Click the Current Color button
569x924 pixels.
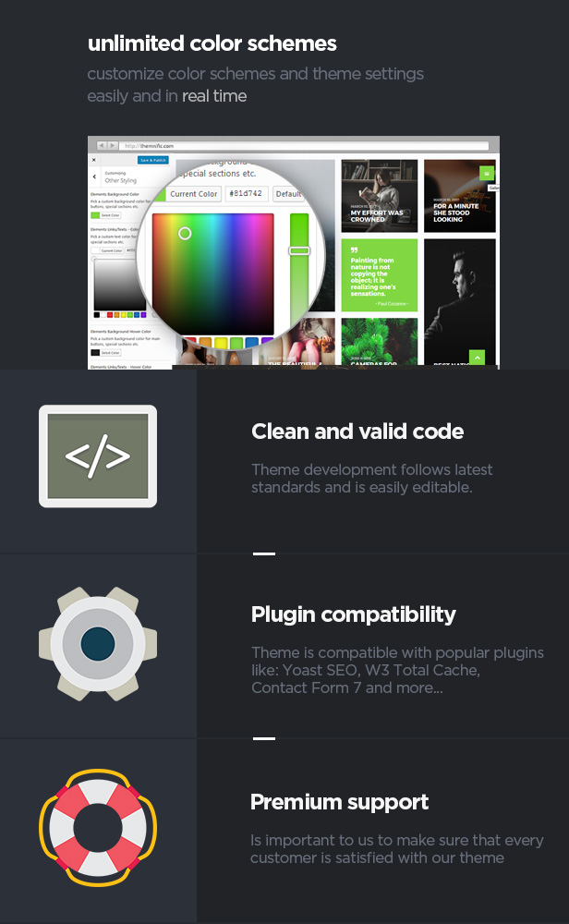point(194,194)
